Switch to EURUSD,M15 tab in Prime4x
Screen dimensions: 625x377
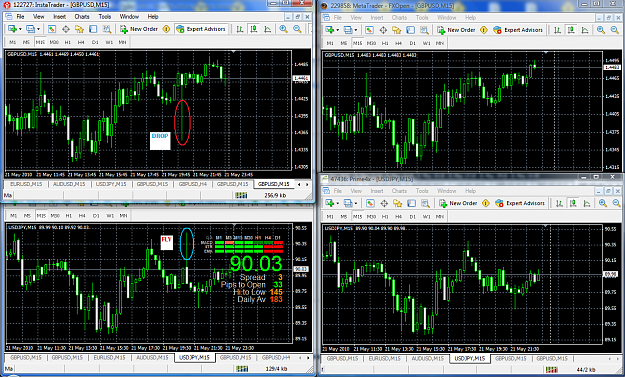(385, 358)
